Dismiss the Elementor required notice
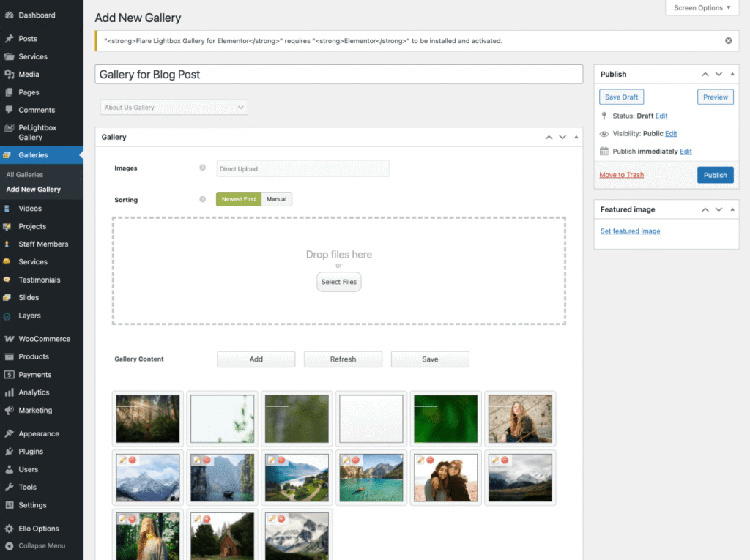 coord(728,41)
